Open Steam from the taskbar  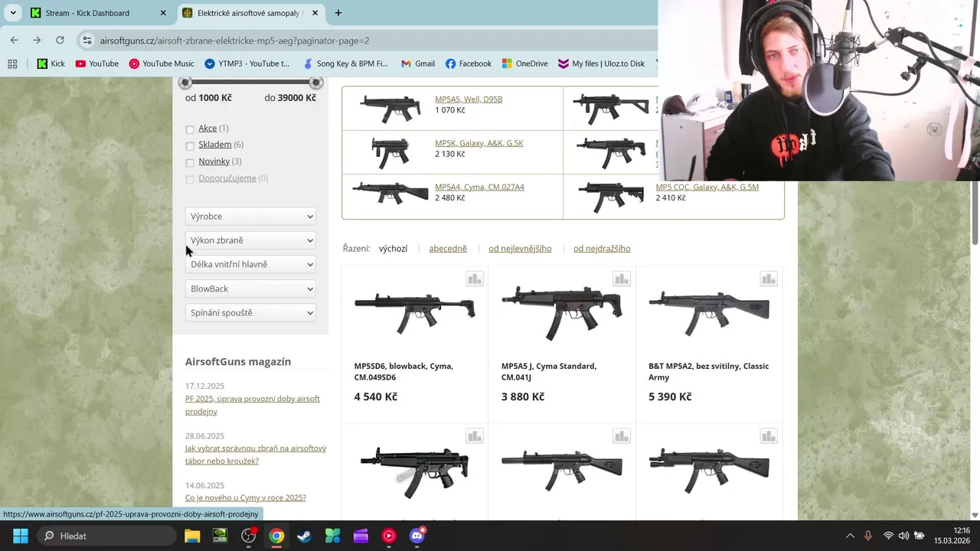[304, 536]
